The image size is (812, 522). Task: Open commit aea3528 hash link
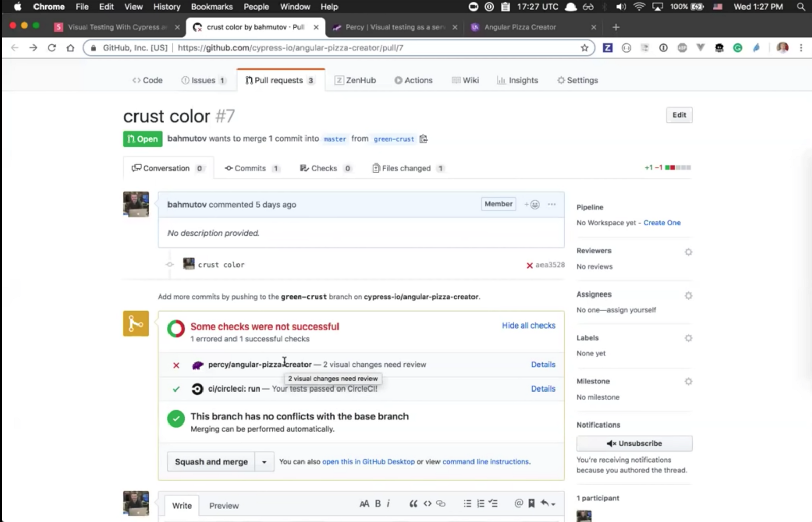pos(550,265)
